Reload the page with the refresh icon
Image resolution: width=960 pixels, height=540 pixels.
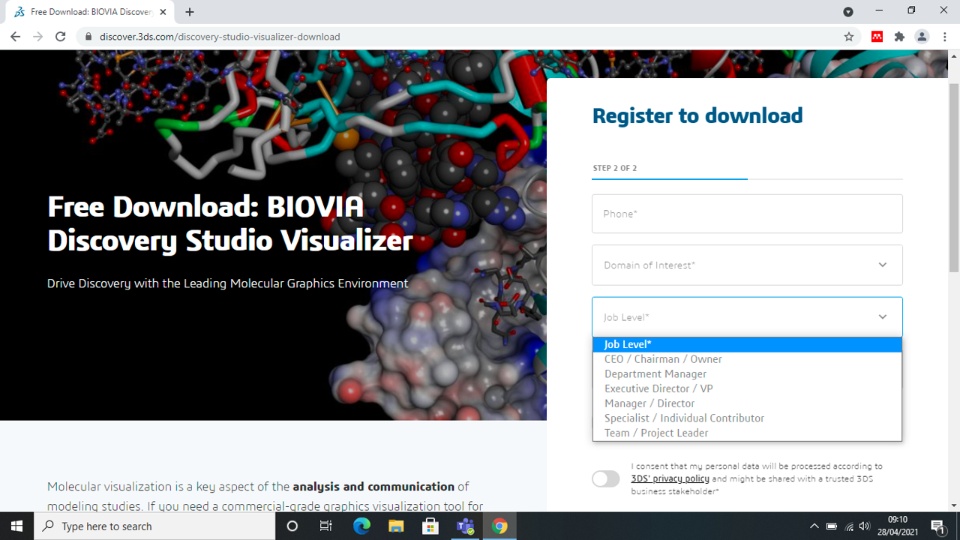click(x=60, y=37)
